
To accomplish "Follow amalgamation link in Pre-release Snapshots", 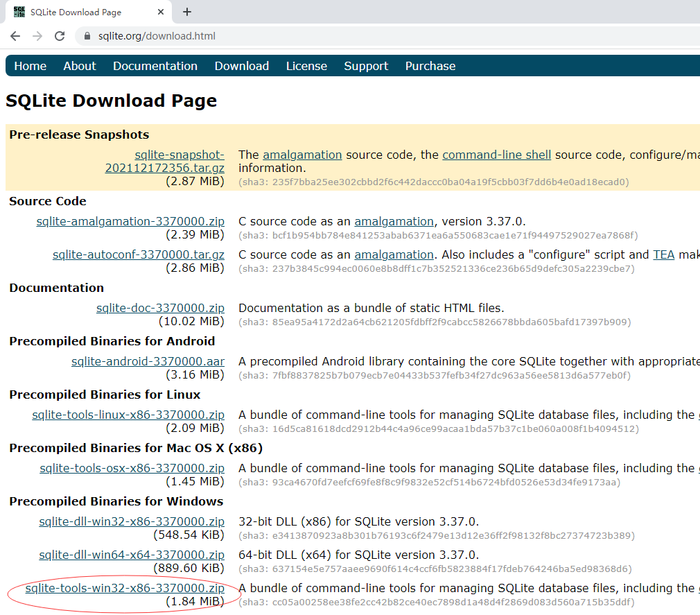I will click(x=302, y=155).
